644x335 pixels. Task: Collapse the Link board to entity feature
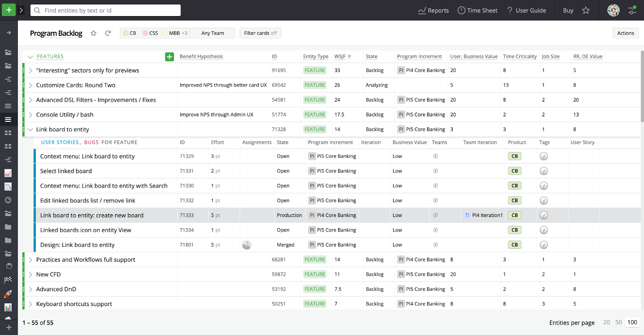(30, 130)
